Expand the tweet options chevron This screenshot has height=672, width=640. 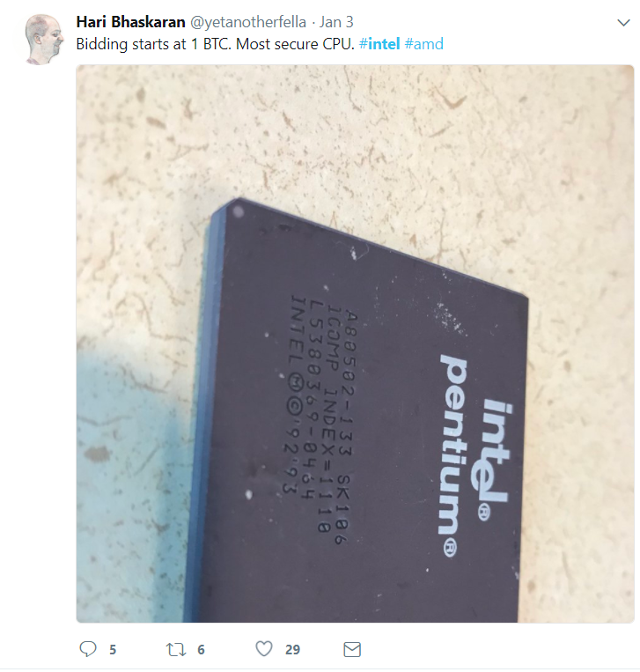[x=623, y=23]
